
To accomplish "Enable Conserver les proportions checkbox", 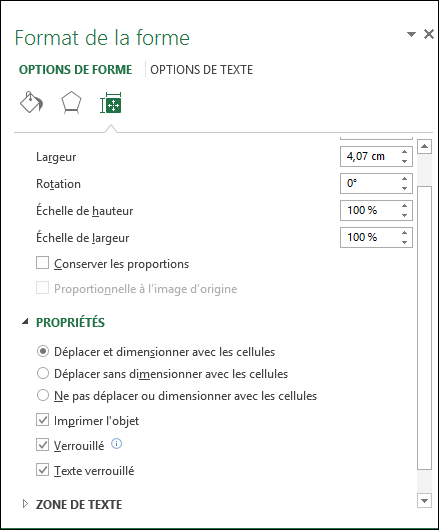I will [x=43, y=263].
